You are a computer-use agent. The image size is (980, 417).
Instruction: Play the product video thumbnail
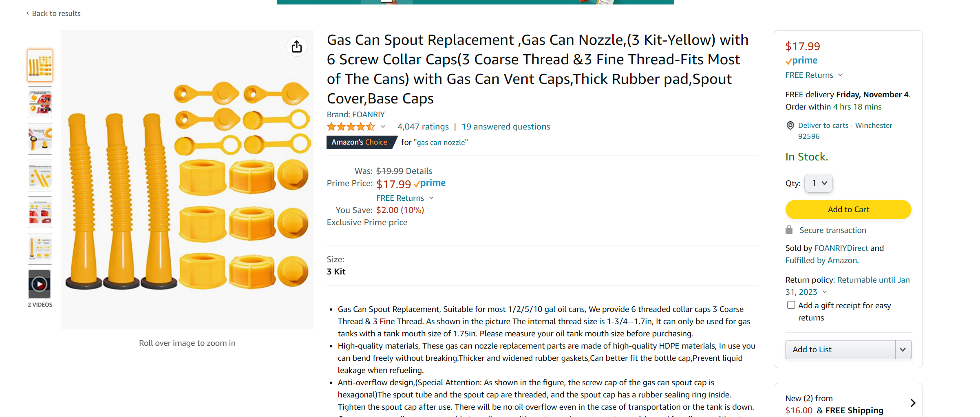(40, 284)
